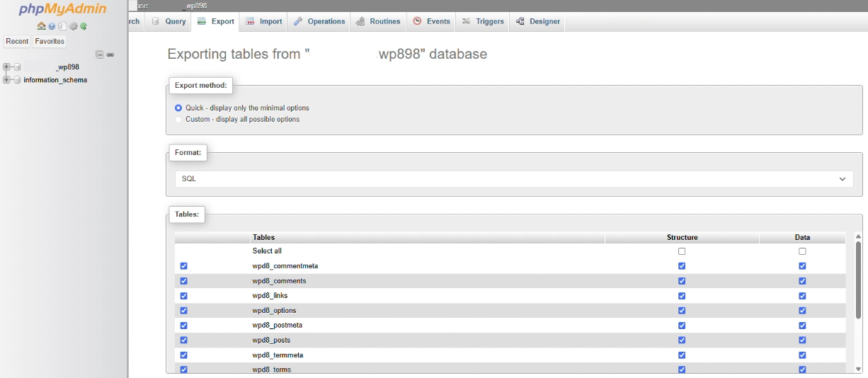Viewport: 868px width, 378px height.
Task: Open the Format SQL dropdown
Action: coord(513,179)
